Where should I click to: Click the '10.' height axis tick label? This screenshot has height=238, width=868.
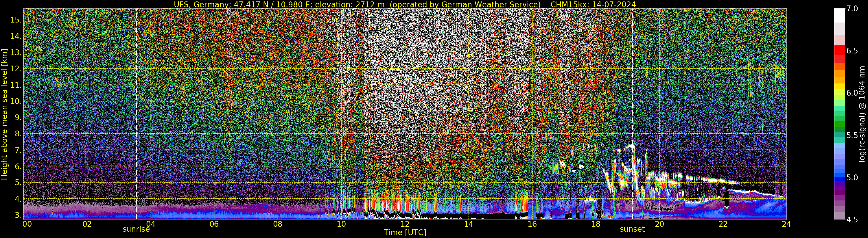point(16,101)
